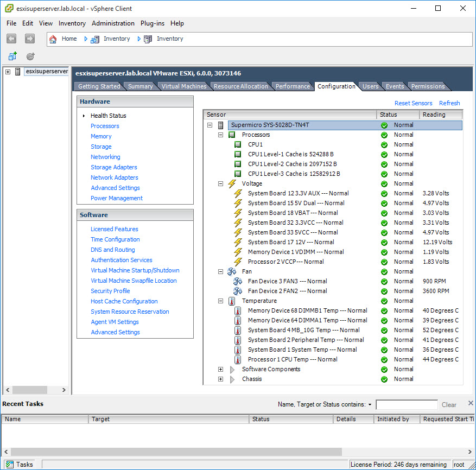Click the Target column header in Recent Tasks
Image resolution: width=476 pixels, height=470 pixels.
[x=168, y=420]
